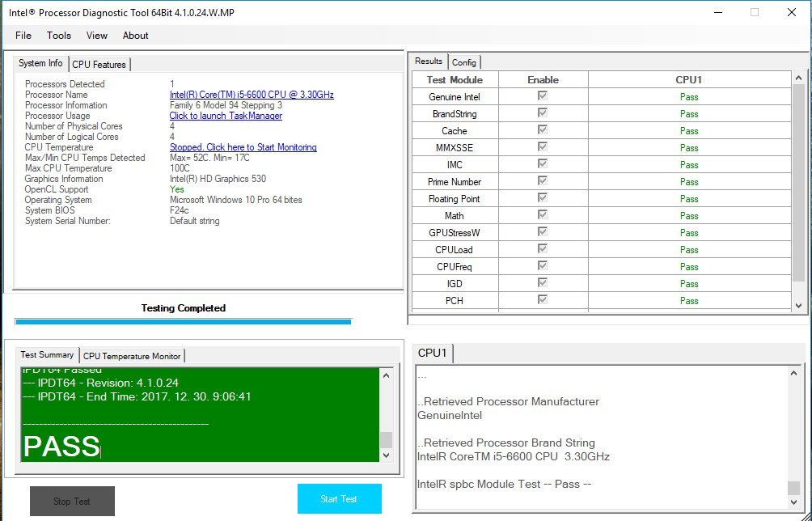
Task: Select the Test Summary tab
Action: pyautogui.click(x=47, y=355)
